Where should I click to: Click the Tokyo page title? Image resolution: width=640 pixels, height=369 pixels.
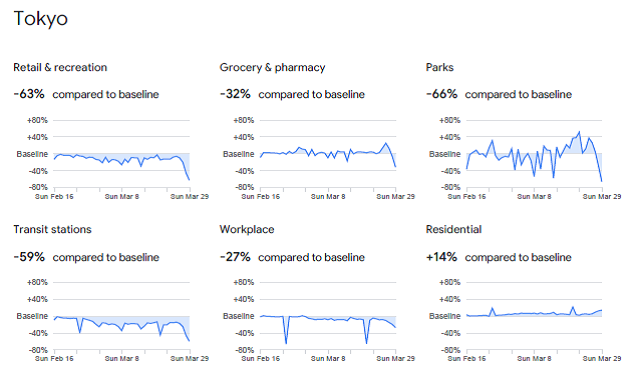[x=40, y=19]
